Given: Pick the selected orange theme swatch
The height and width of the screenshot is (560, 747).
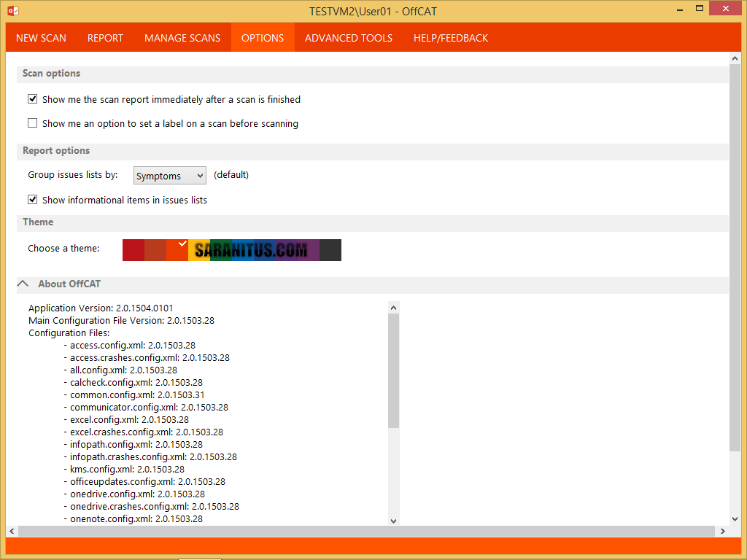Looking at the screenshot, I should click(x=177, y=250).
